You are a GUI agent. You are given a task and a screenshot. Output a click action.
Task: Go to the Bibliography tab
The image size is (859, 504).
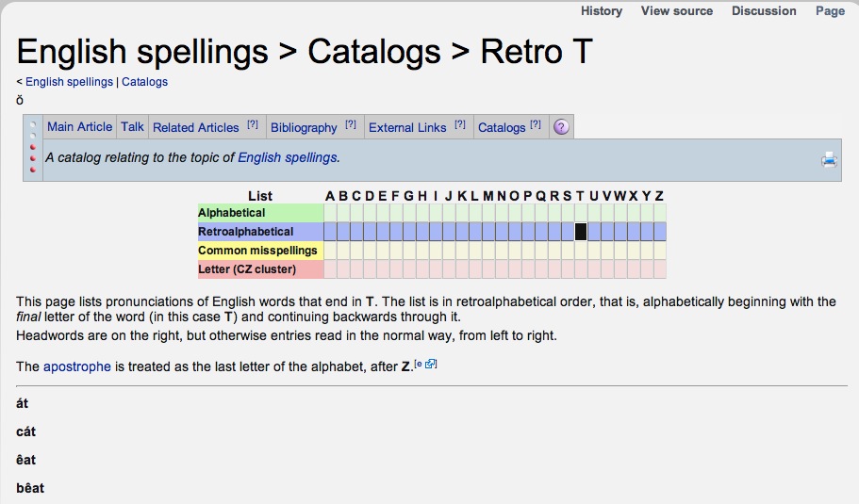304,127
